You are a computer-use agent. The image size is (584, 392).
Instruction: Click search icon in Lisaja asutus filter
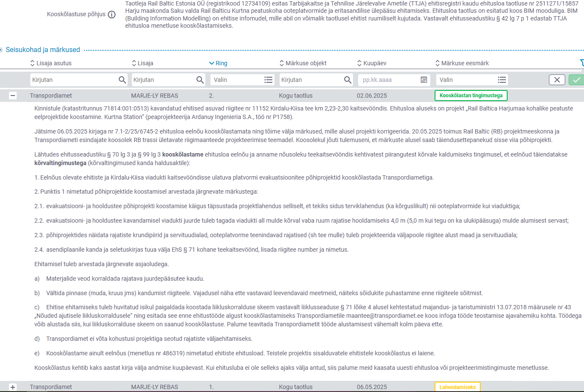pyautogui.click(x=122, y=80)
